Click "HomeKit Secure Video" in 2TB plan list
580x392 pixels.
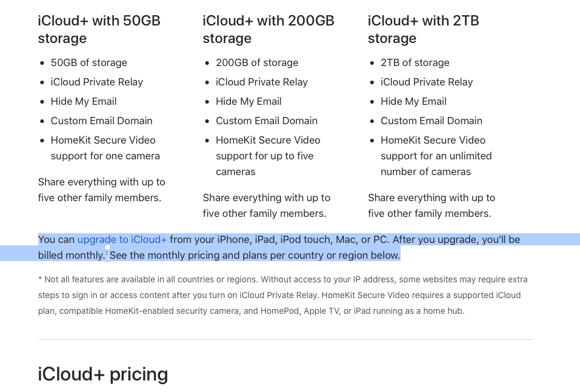click(x=433, y=140)
